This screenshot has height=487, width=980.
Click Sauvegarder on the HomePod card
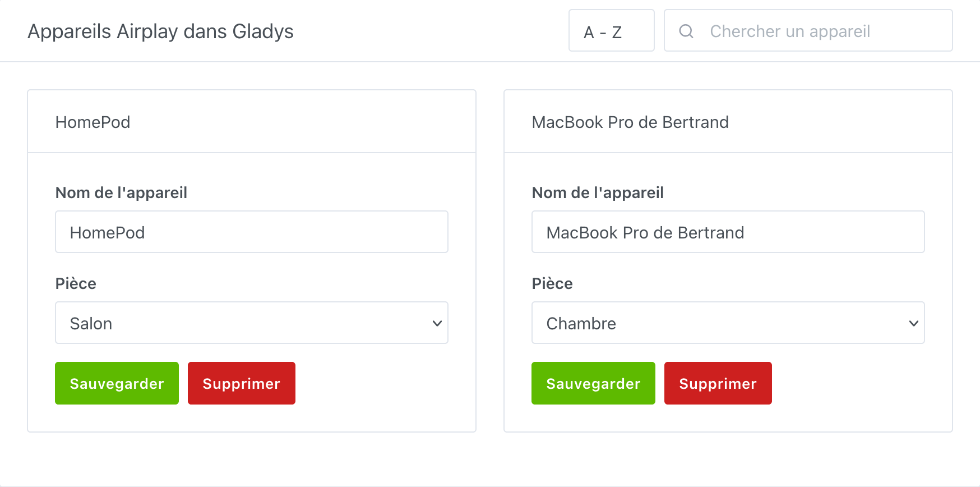click(x=117, y=383)
